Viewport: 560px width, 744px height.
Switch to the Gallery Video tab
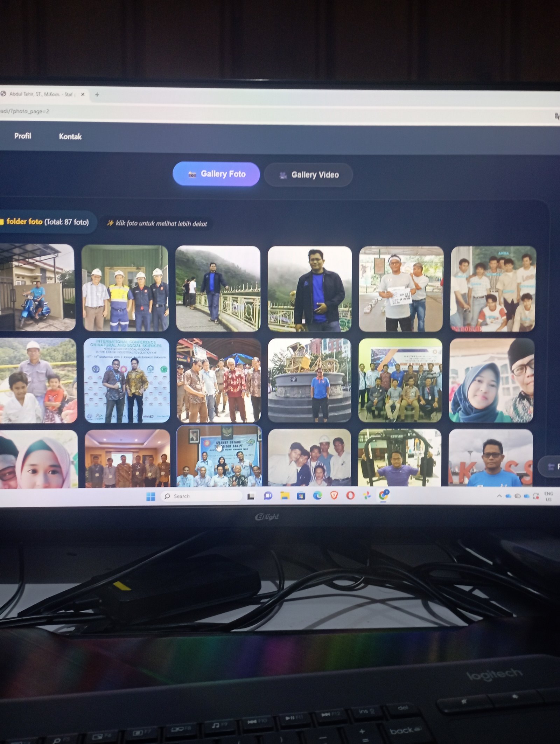[x=308, y=175]
